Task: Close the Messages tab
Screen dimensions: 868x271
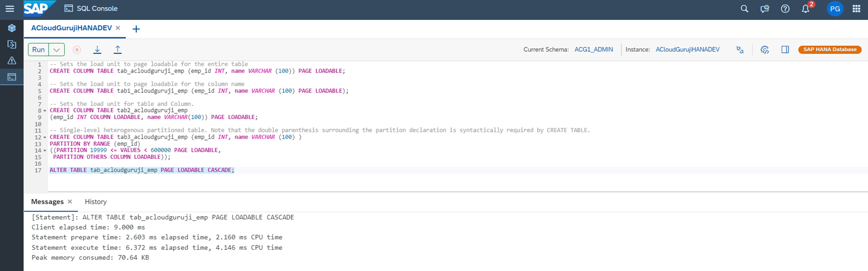Action: pyautogui.click(x=70, y=202)
